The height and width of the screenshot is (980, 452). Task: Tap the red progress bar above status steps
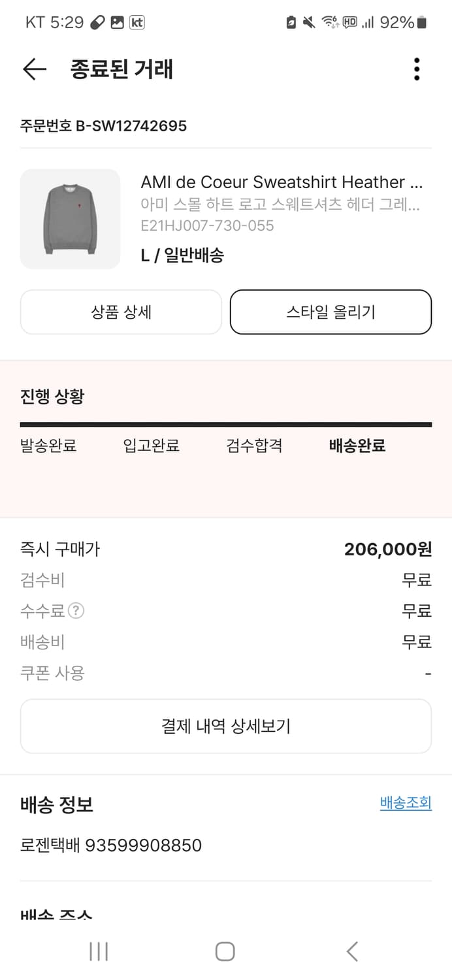(x=226, y=425)
